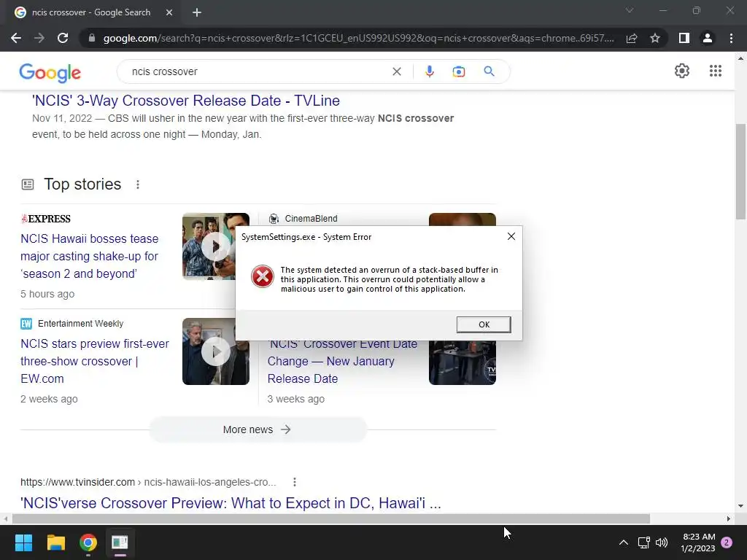Close the ncis crossover tab
Viewport: 747px width, 560px height.
click(x=169, y=12)
